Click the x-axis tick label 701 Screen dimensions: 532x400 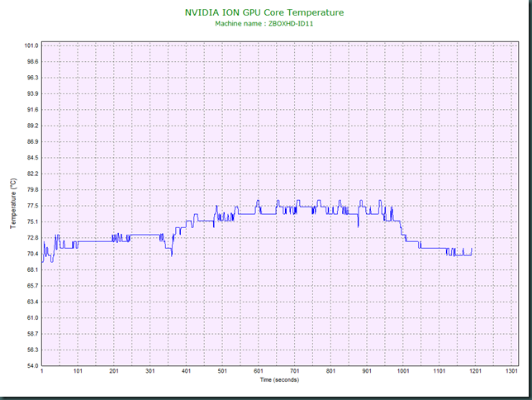tap(294, 371)
